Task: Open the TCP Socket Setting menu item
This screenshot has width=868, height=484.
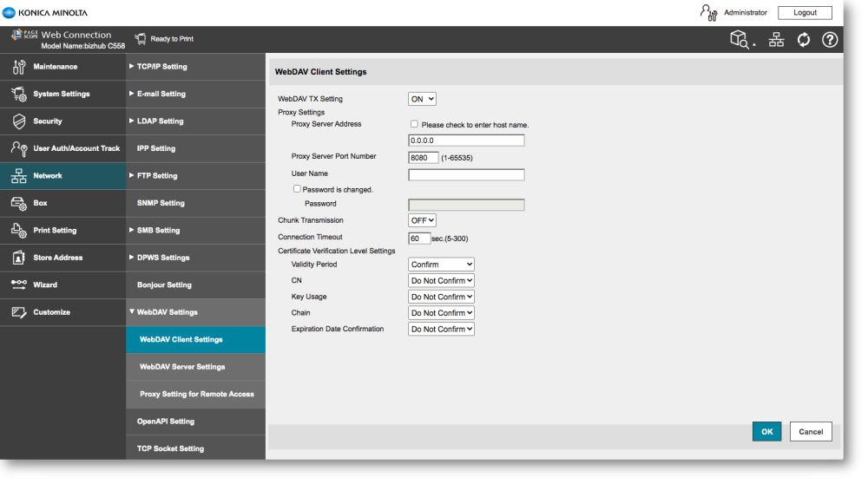Action: [x=195, y=448]
